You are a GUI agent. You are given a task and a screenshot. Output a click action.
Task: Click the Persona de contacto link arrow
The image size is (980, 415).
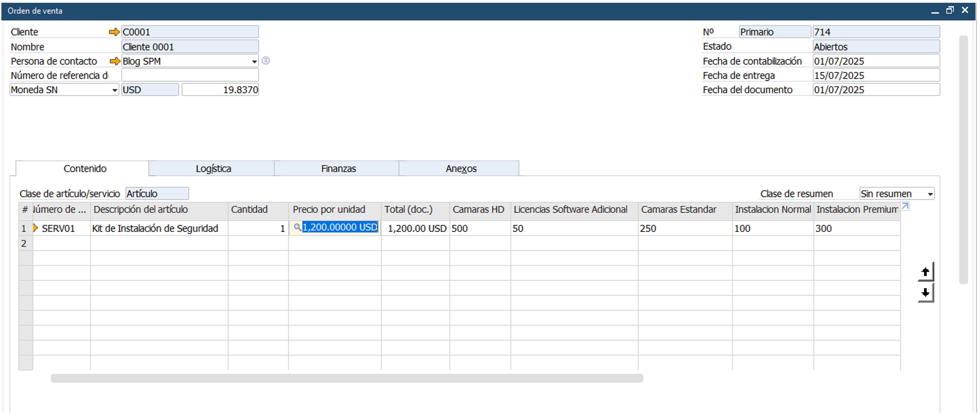click(115, 61)
